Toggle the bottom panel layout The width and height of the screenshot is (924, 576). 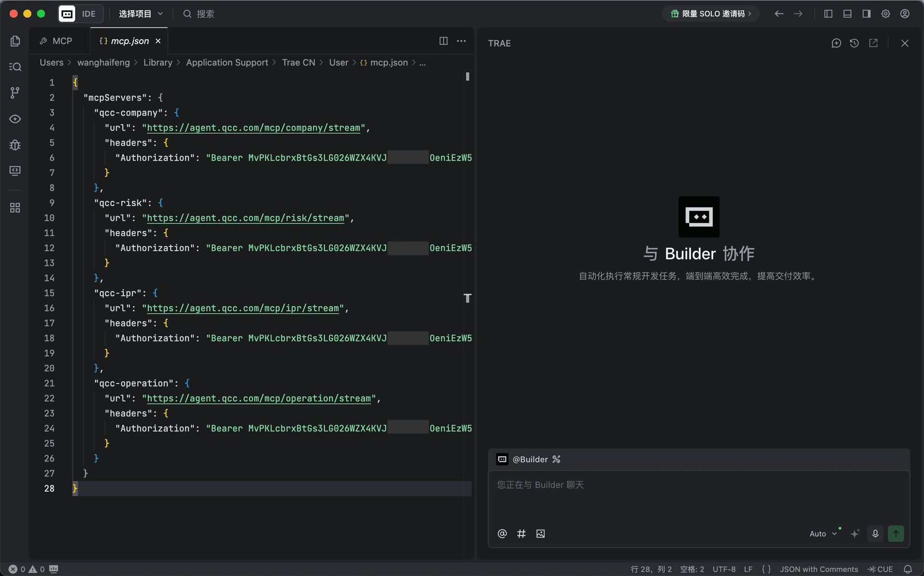click(x=847, y=14)
